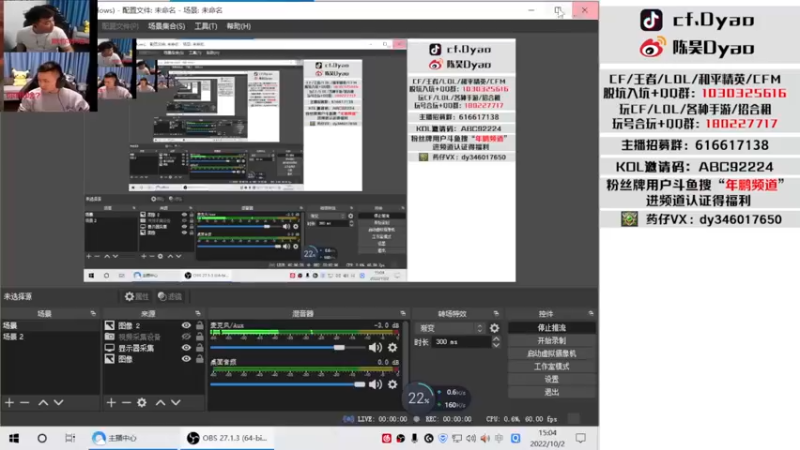800x450 pixels.
Task: Move scene up in scenes panel
Action: pos(43,403)
